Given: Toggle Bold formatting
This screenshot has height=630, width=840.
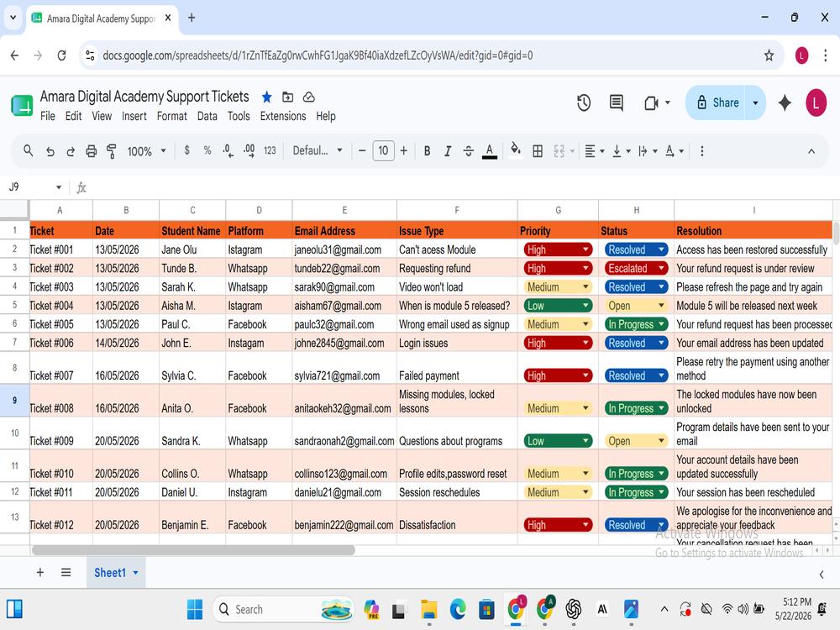Looking at the screenshot, I should 427,151.
